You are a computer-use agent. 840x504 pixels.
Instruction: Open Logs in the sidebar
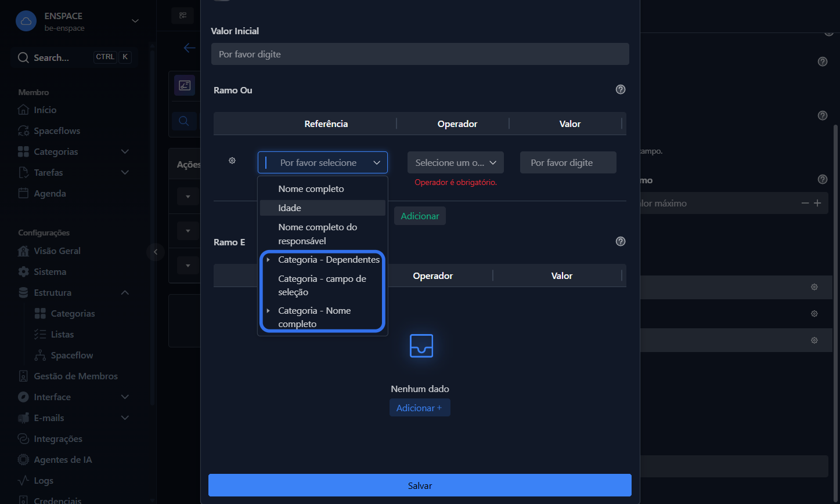(35, 480)
